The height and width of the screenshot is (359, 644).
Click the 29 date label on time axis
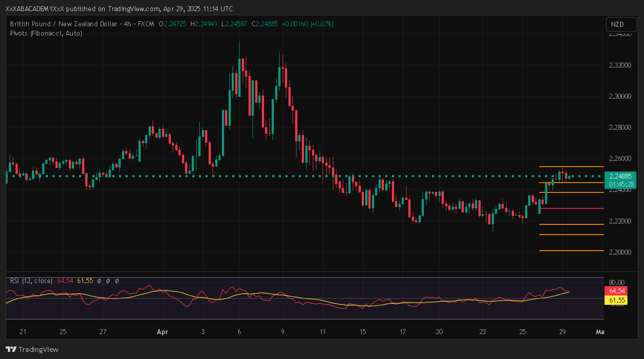point(562,332)
